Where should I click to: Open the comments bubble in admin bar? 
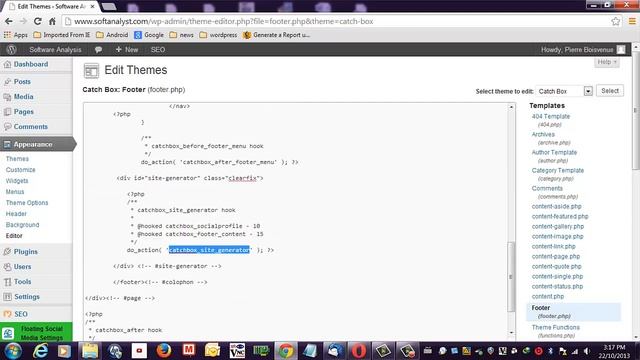point(98,49)
